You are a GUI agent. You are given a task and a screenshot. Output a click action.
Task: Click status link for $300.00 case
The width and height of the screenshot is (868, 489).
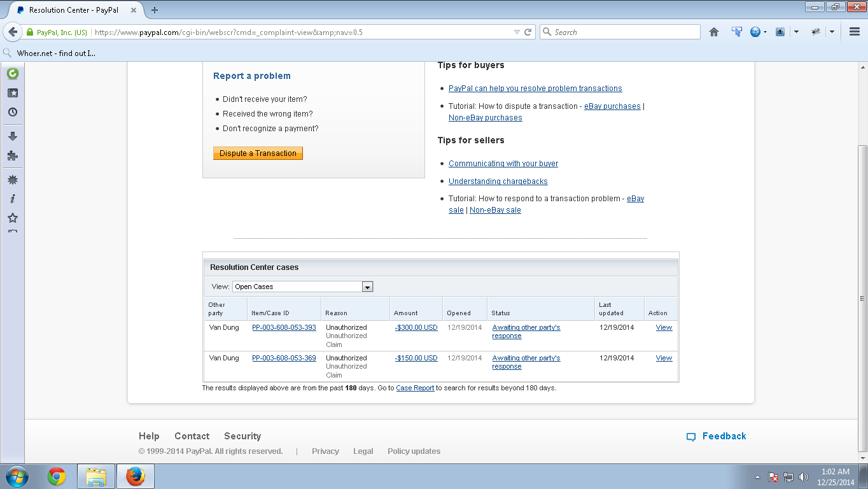(x=526, y=332)
